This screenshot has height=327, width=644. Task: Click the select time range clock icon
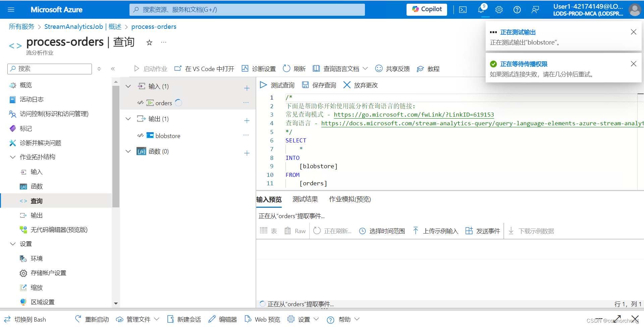362,231
